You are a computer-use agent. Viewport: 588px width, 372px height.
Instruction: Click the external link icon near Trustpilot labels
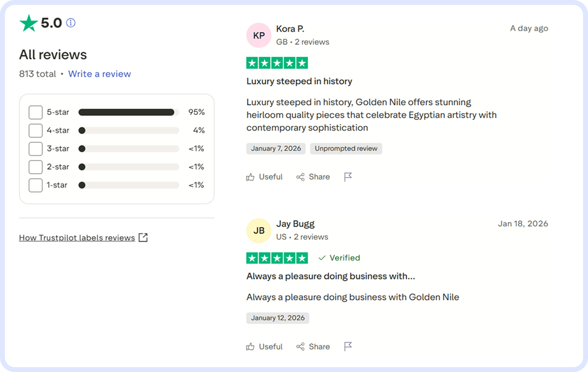pyautogui.click(x=143, y=237)
